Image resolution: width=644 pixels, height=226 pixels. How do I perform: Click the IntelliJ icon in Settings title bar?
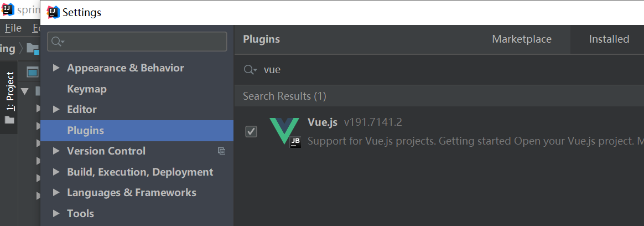pos(53,12)
